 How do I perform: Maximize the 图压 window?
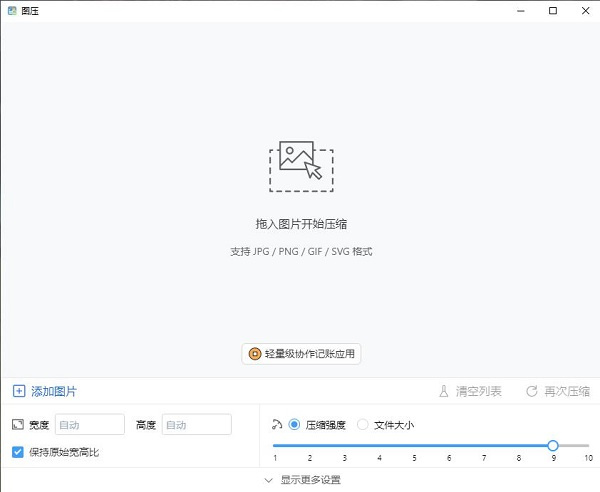553,10
